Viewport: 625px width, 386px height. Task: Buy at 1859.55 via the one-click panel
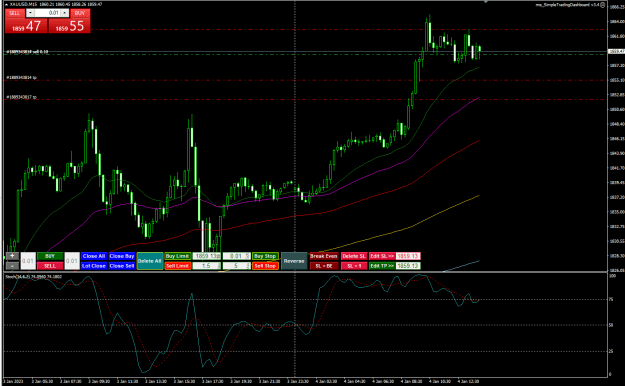coord(69,26)
